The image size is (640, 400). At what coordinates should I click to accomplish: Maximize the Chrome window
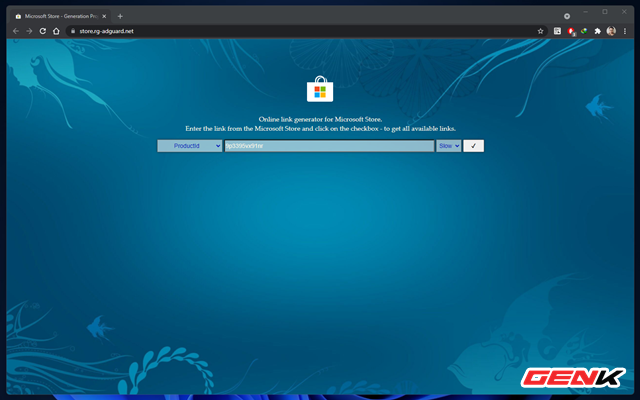pyautogui.click(x=605, y=12)
